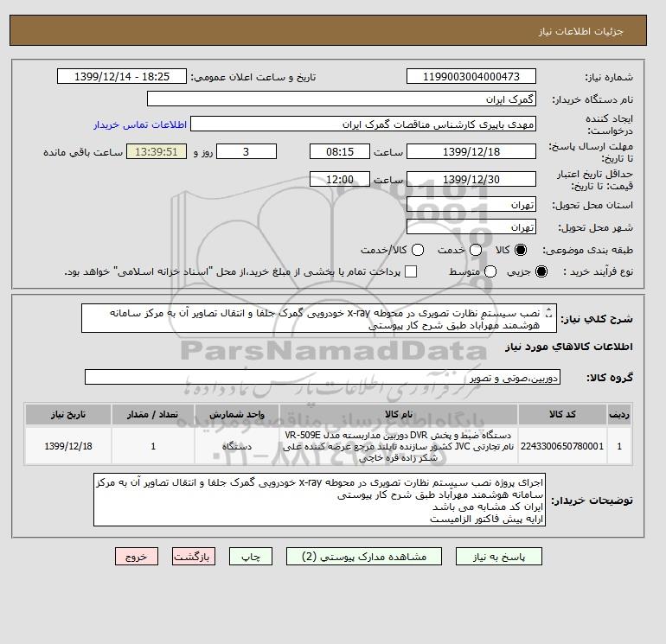Click the DVR VR-509E product name cell
The height and width of the screenshot is (644, 666).
[399, 446]
